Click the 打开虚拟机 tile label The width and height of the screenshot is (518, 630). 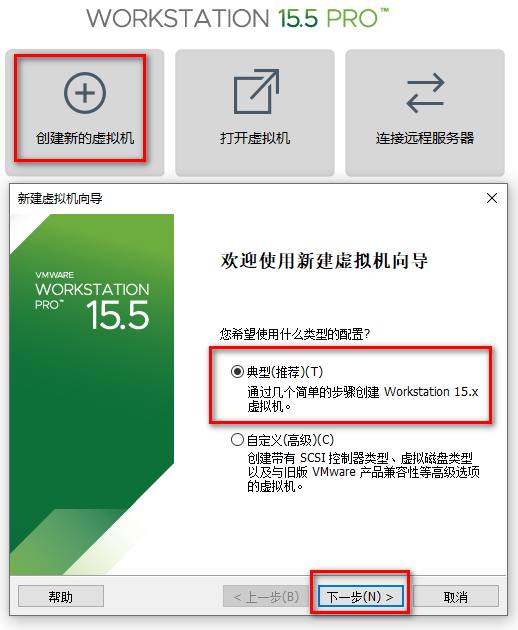[255, 138]
